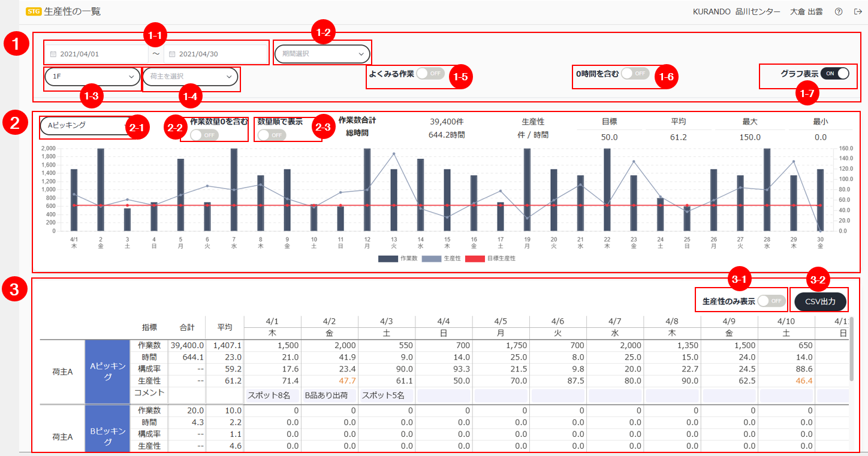Click user name 大倉 出雲

[806, 11]
